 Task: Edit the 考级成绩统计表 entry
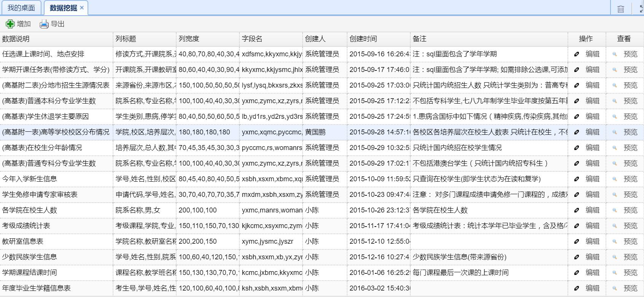[592, 226]
